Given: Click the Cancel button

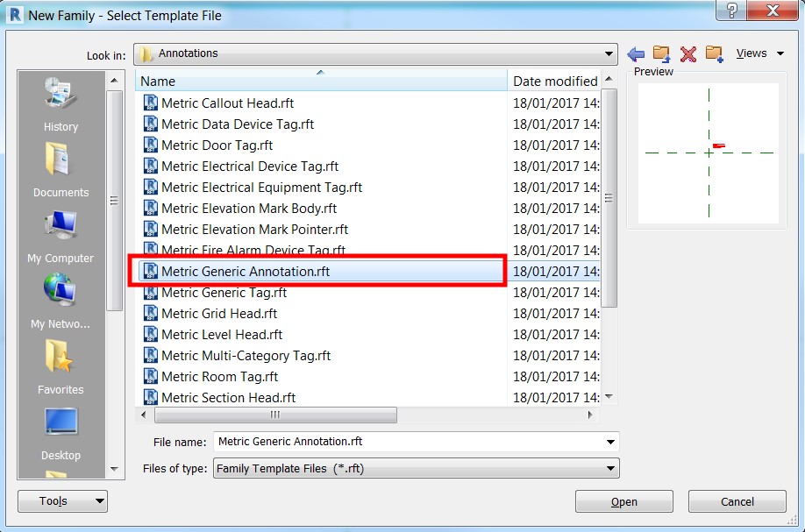Looking at the screenshot, I should [737, 501].
